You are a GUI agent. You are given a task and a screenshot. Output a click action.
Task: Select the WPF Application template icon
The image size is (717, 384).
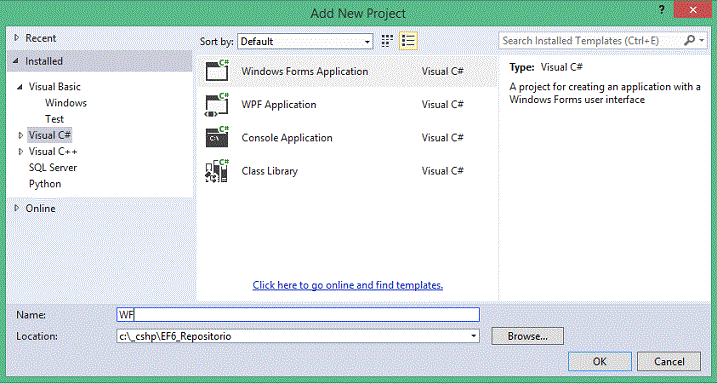[217, 104]
